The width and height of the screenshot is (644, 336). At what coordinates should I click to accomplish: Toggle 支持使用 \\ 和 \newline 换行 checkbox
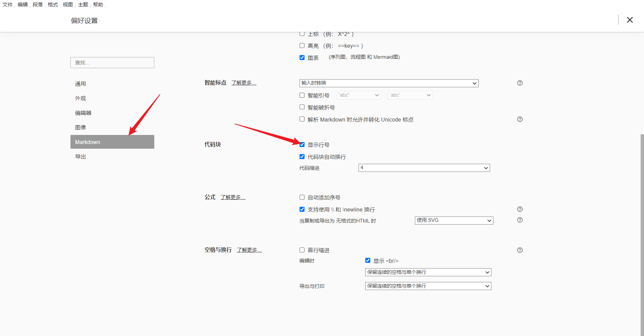(x=302, y=209)
